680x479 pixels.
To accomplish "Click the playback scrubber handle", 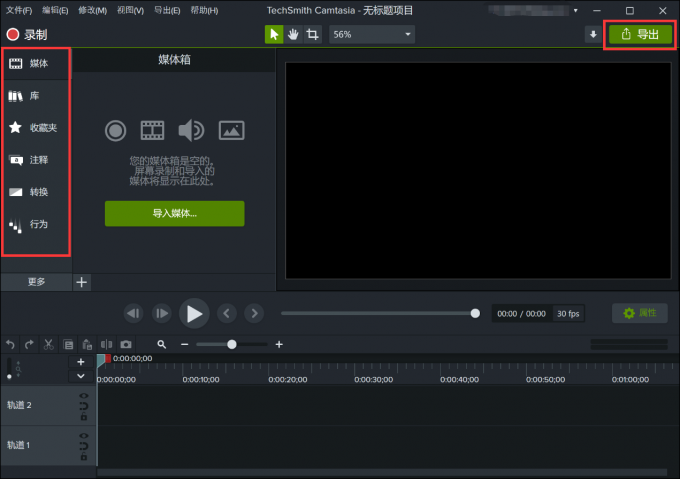I will [475, 313].
